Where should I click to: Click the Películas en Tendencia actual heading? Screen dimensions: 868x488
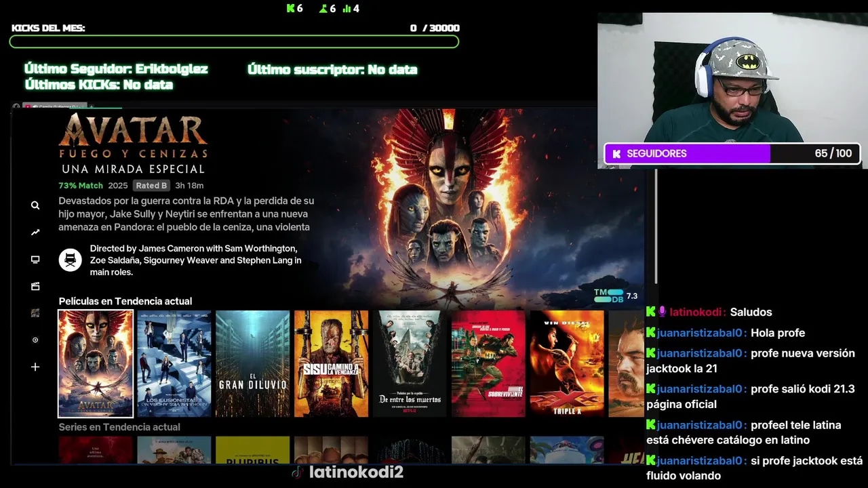click(125, 301)
